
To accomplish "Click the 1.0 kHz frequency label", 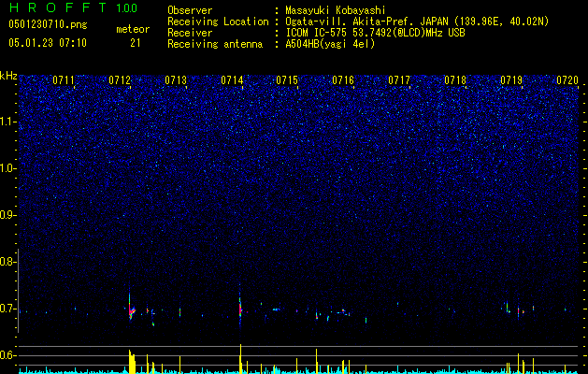I will 8,168.
